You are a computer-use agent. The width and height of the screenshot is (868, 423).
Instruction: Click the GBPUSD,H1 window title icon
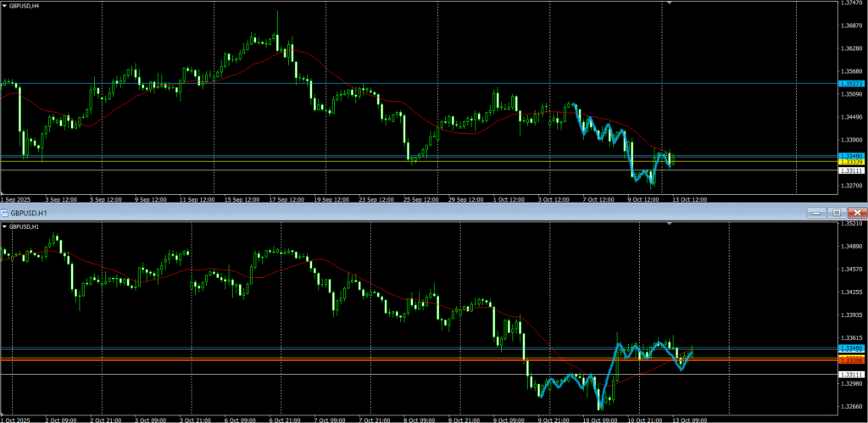pos(5,212)
